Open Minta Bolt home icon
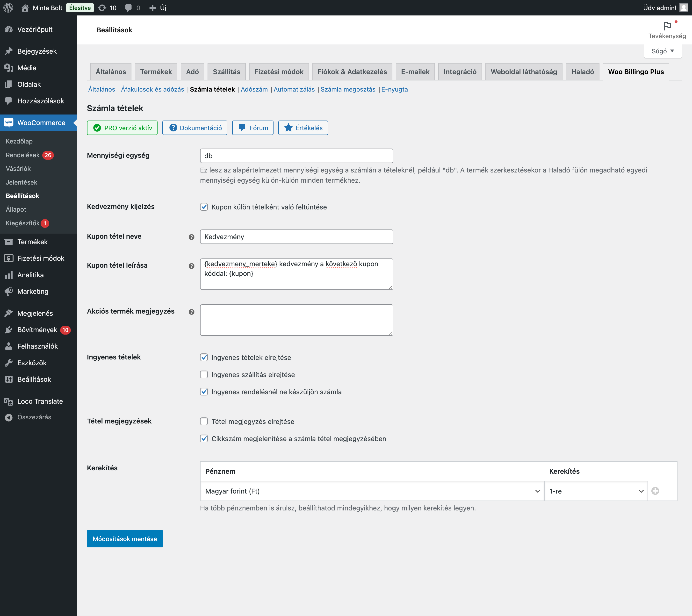 [25, 7]
